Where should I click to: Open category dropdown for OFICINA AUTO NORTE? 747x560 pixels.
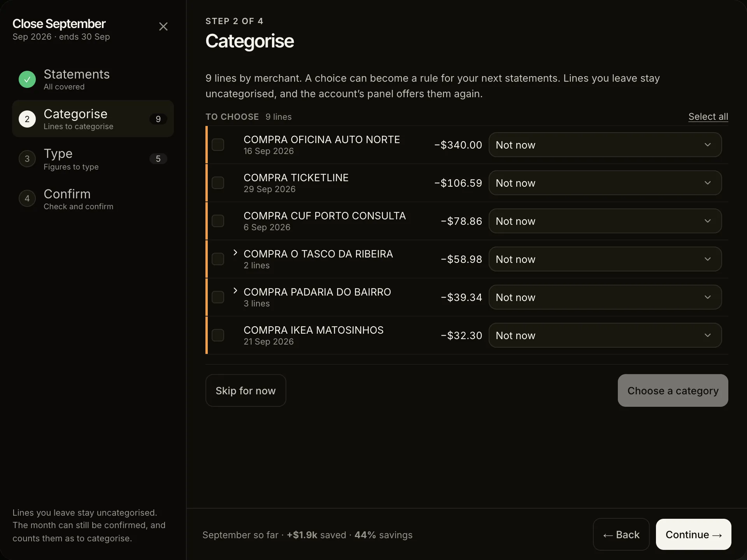click(x=605, y=145)
